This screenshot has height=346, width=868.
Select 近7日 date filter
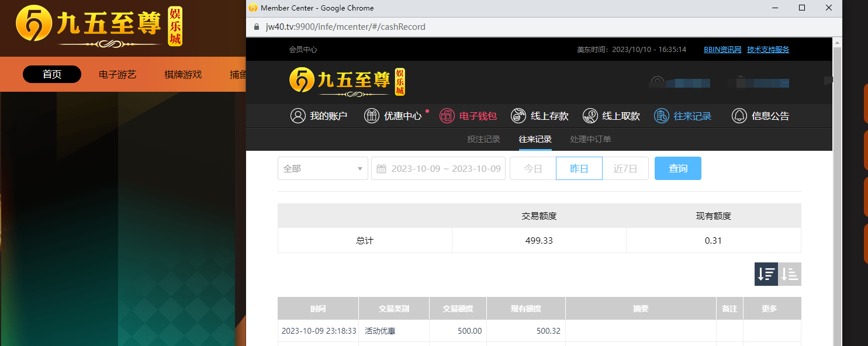click(x=625, y=168)
